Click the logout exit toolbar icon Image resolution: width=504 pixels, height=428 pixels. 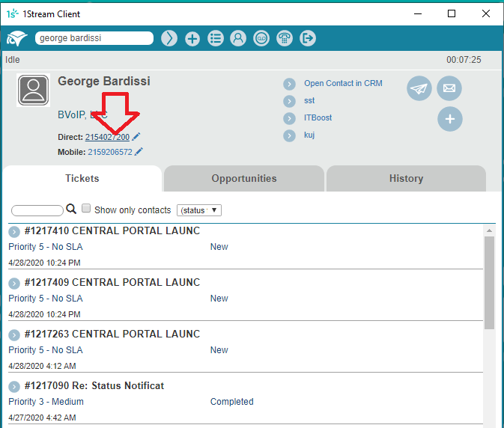(x=308, y=38)
